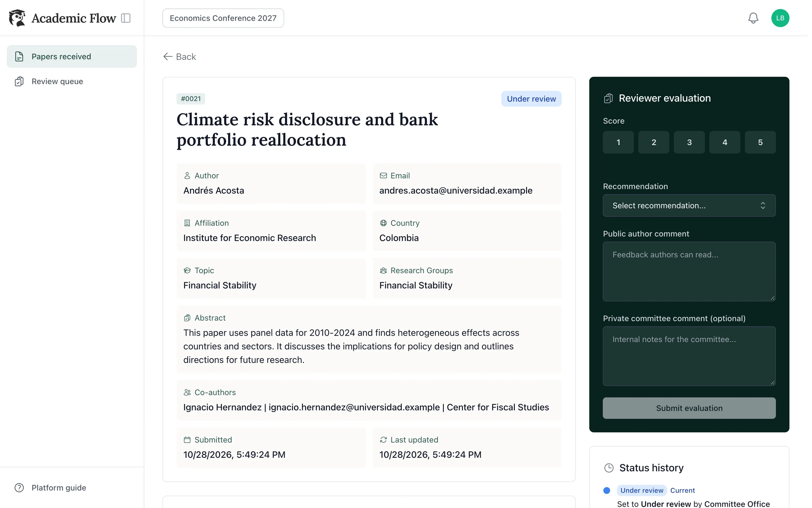812x508 pixels.
Task: Open the Economics Conference 2027 selector
Action: pyautogui.click(x=223, y=18)
